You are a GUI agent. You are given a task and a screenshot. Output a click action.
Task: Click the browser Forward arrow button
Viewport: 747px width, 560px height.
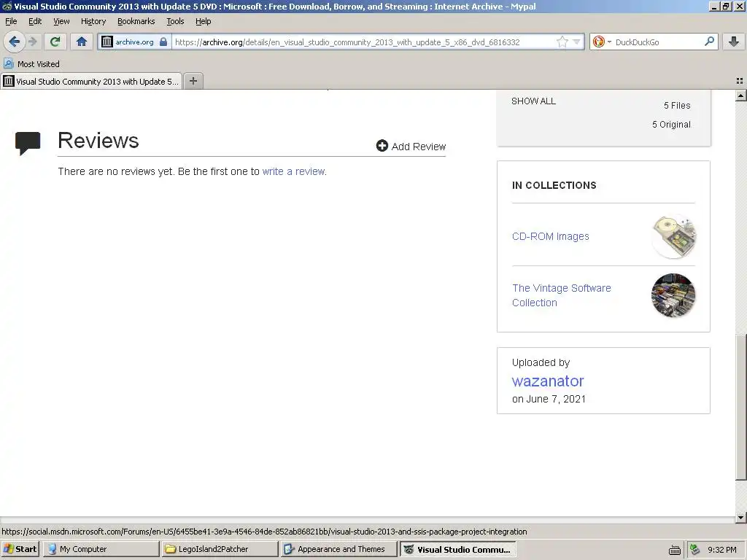[32, 42]
